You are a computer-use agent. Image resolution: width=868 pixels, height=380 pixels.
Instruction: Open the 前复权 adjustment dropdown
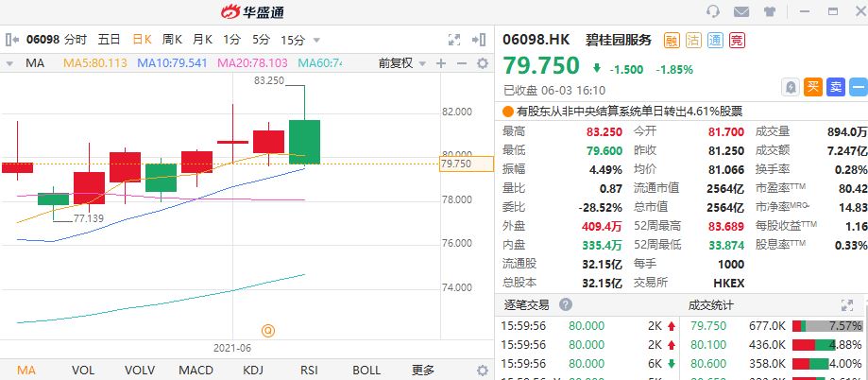[x=402, y=63]
